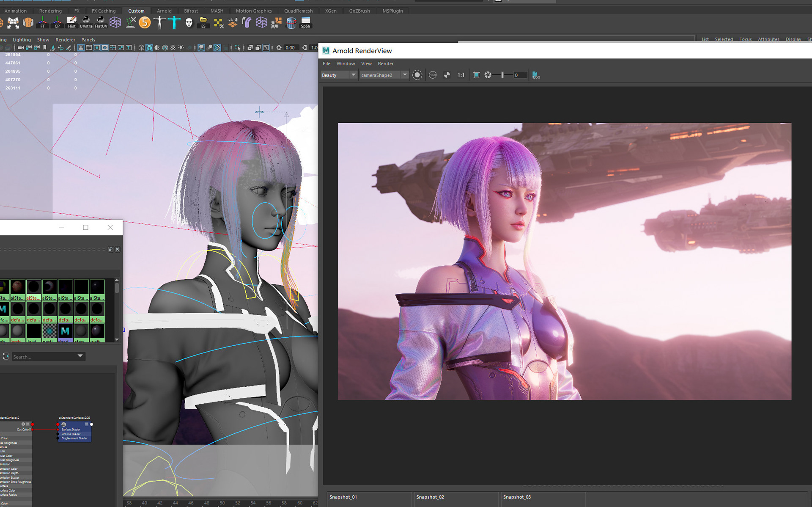Set RenderView zoom to 1:1

click(461, 75)
